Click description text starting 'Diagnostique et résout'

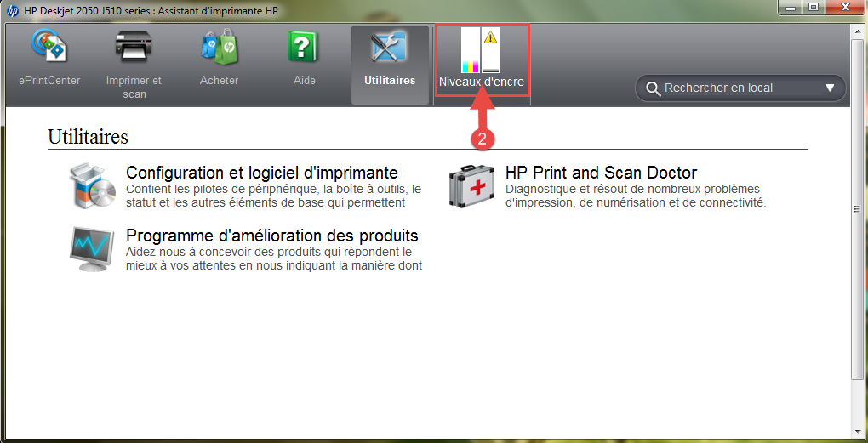coord(636,196)
